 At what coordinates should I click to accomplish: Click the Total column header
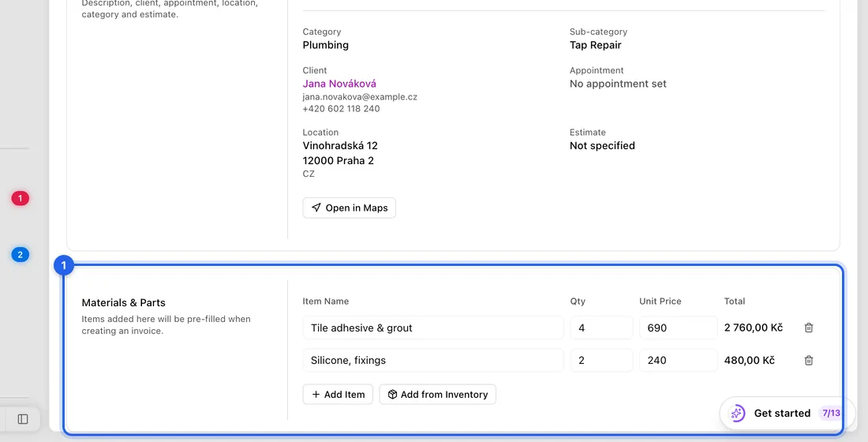tap(735, 302)
